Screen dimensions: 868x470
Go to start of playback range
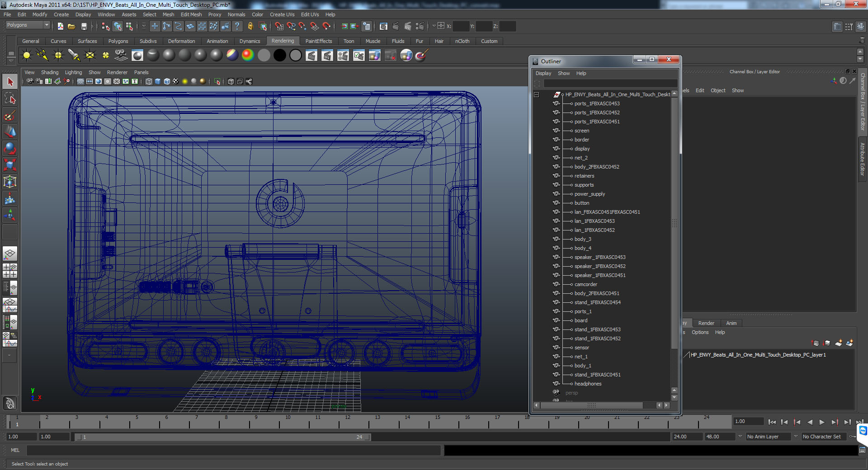click(x=772, y=422)
